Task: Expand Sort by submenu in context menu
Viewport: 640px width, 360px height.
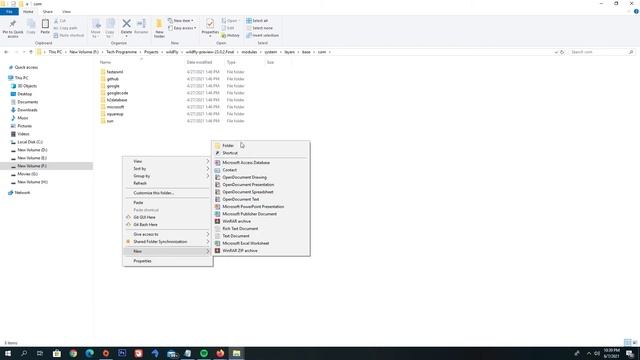Action: coord(167,169)
